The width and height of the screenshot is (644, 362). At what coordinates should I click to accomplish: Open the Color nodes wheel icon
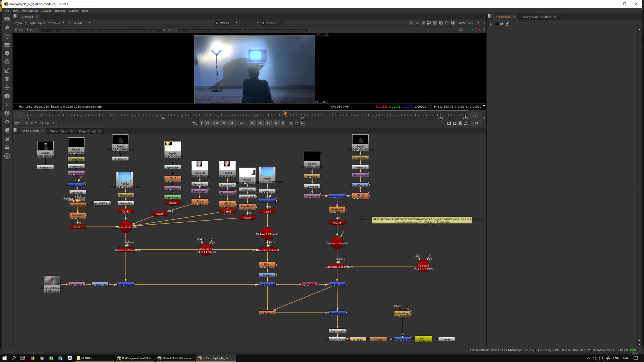click(7, 53)
